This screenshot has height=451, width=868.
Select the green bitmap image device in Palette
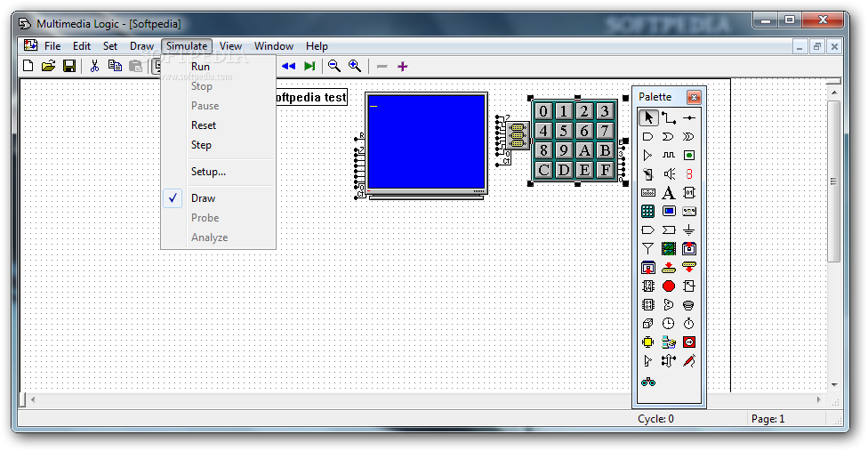(669, 249)
